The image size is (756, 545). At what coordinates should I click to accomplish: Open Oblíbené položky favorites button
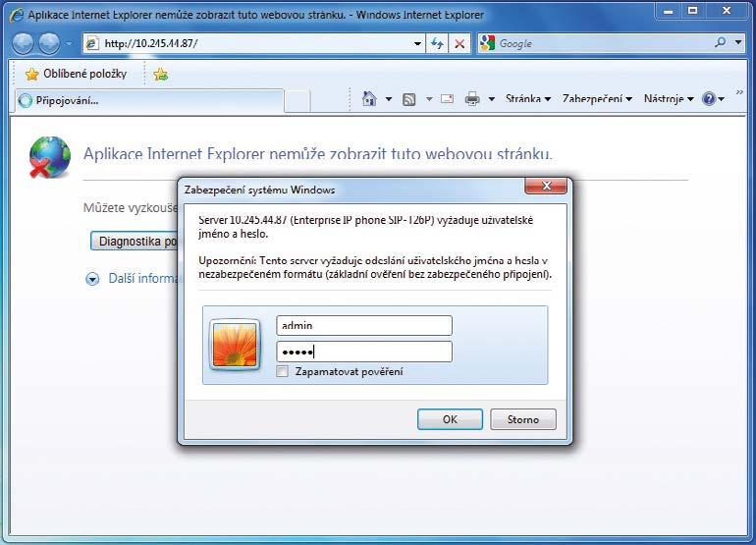[x=77, y=74]
